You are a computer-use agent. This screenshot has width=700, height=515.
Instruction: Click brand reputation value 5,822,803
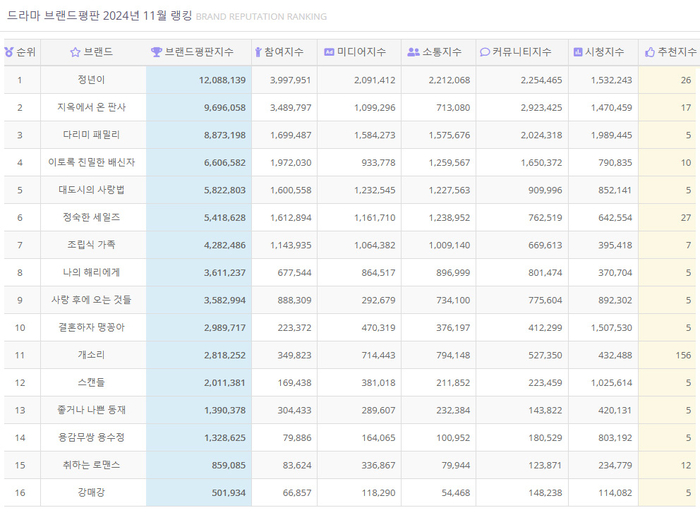[x=225, y=191]
